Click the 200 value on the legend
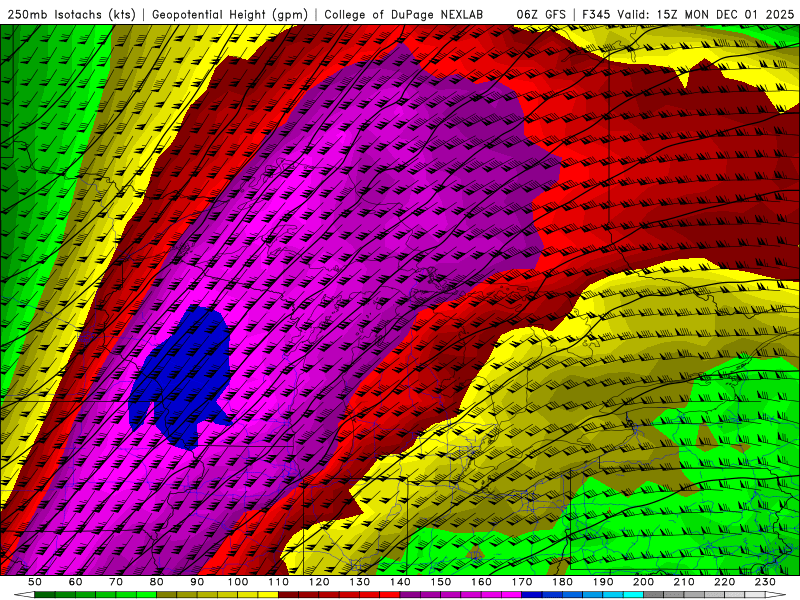 coord(643,582)
